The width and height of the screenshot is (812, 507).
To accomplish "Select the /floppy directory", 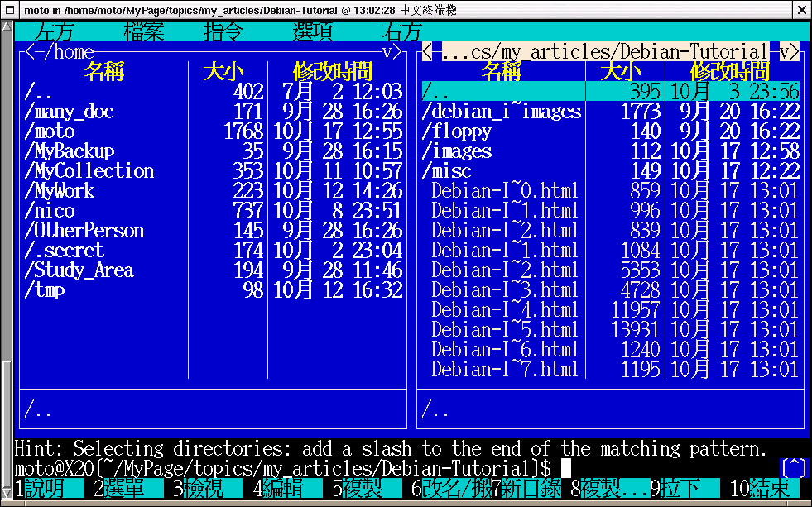I will click(611, 131).
